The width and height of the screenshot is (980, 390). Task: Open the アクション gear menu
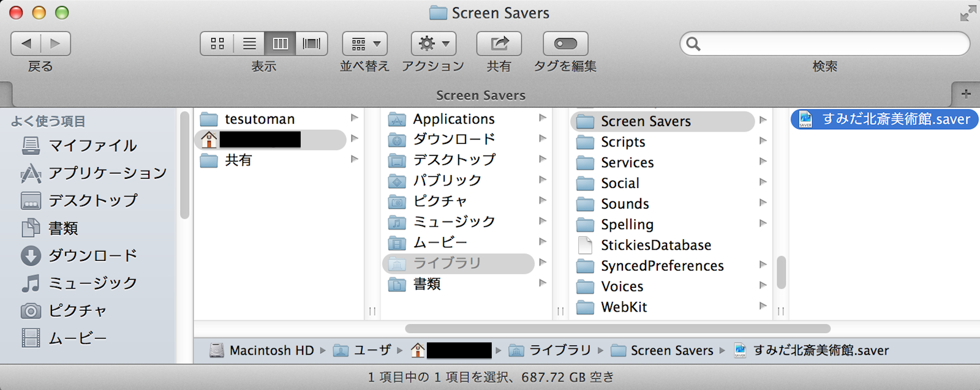(434, 43)
